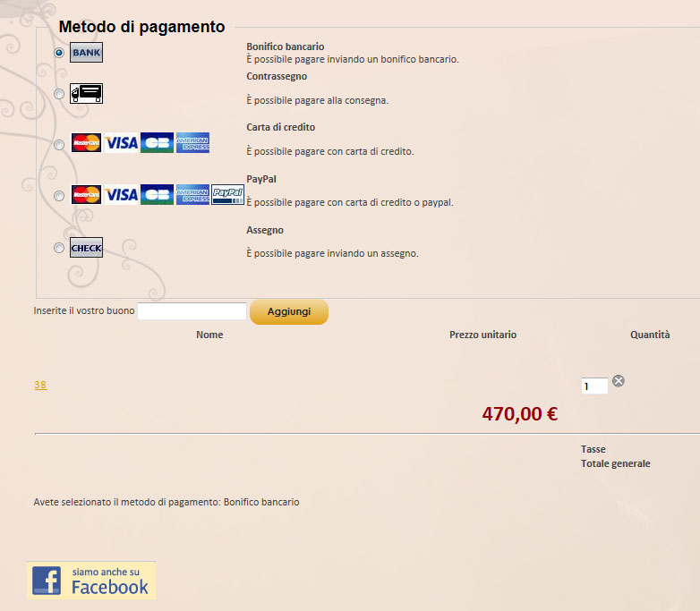Click the VISA logo in PayPal row

[122, 195]
